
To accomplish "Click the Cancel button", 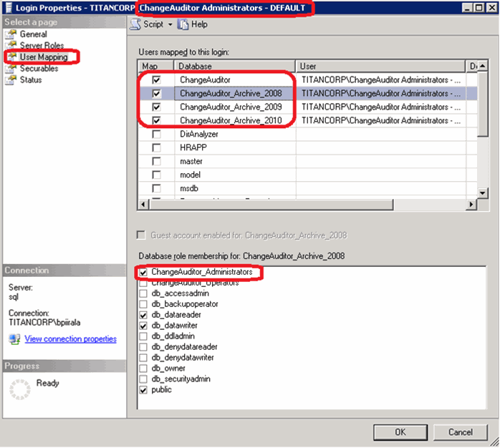I will 460,432.
